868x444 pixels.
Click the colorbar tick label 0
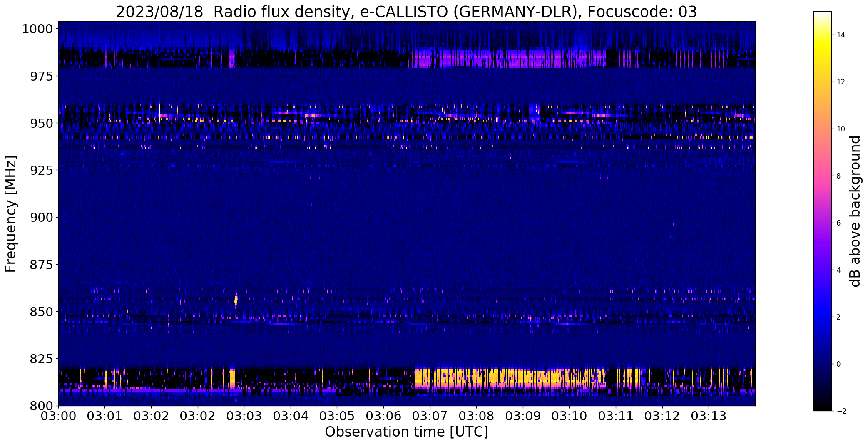(838, 364)
